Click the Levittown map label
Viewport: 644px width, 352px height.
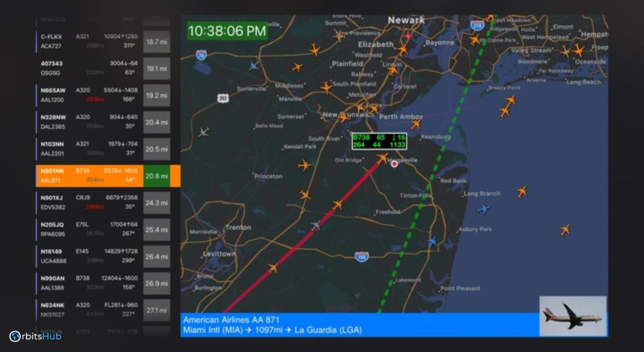click(219, 254)
